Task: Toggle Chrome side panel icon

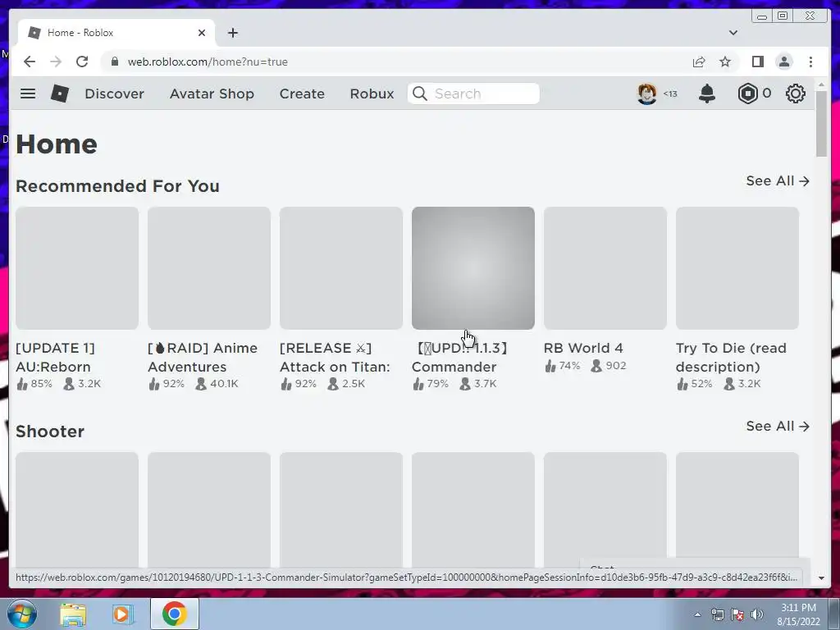Action: pyautogui.click(x=757, y=62)
